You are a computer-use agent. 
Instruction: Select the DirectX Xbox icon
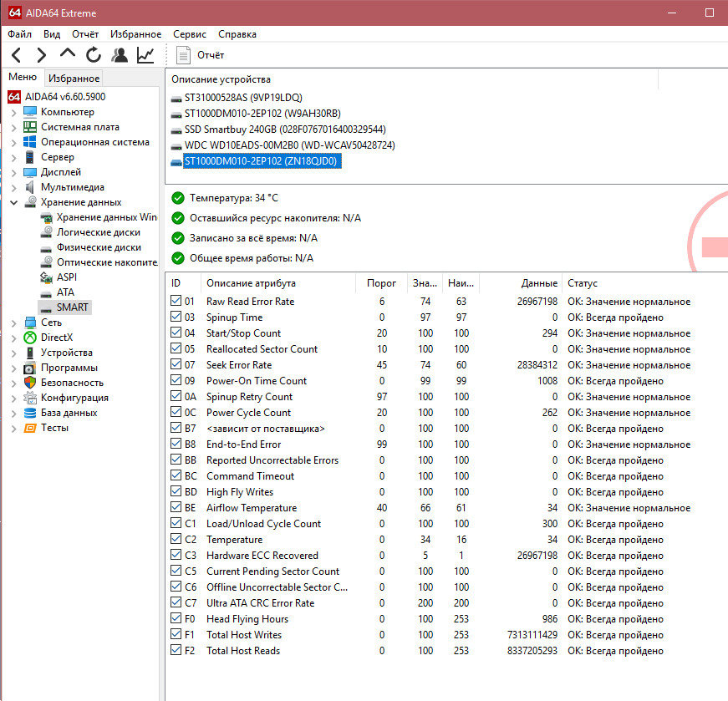click(x=30, y=338)
